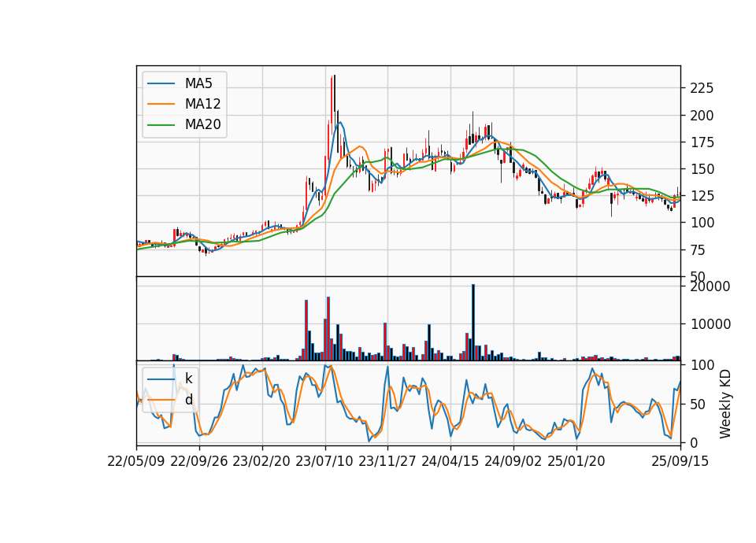756x543 pixels.
Task: Click the 24/09/02 date tick label
Action: 513,461
